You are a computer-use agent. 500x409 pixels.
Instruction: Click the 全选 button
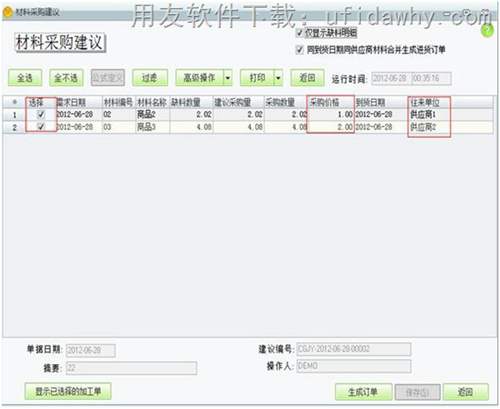[x=25, y=78]
